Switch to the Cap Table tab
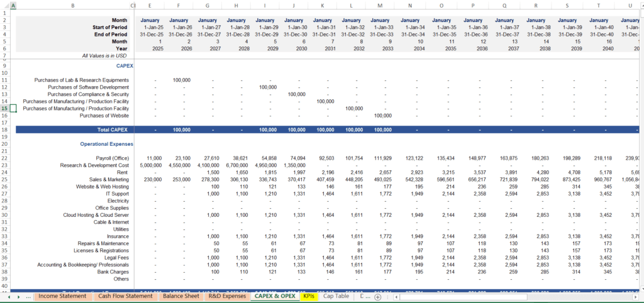The image size is (644, 303). point(336,296)
